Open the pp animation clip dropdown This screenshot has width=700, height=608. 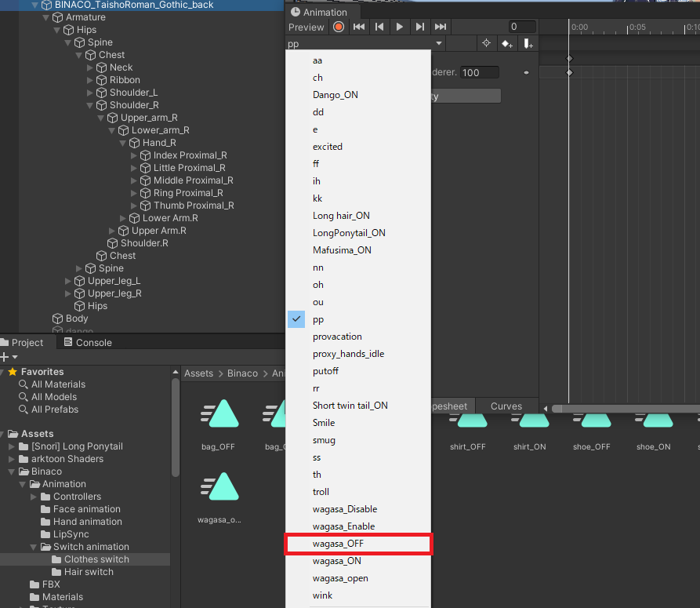point(365,44)
